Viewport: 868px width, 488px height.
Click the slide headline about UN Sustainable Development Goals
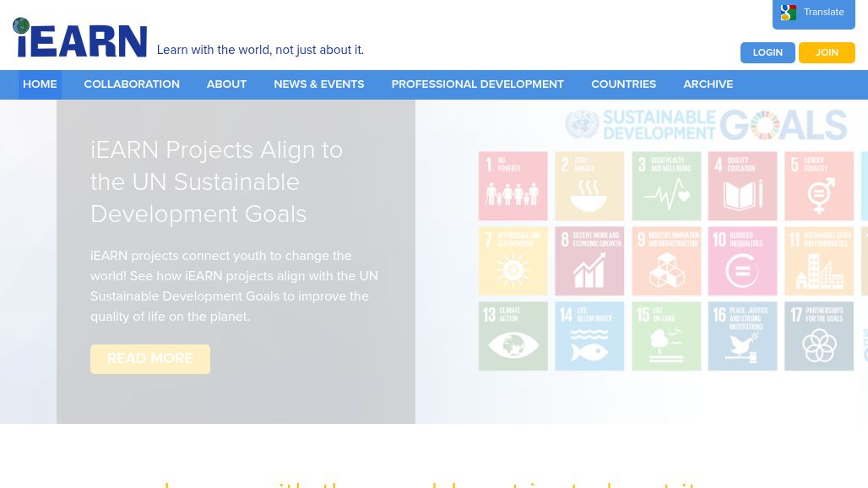coord(216,182)
